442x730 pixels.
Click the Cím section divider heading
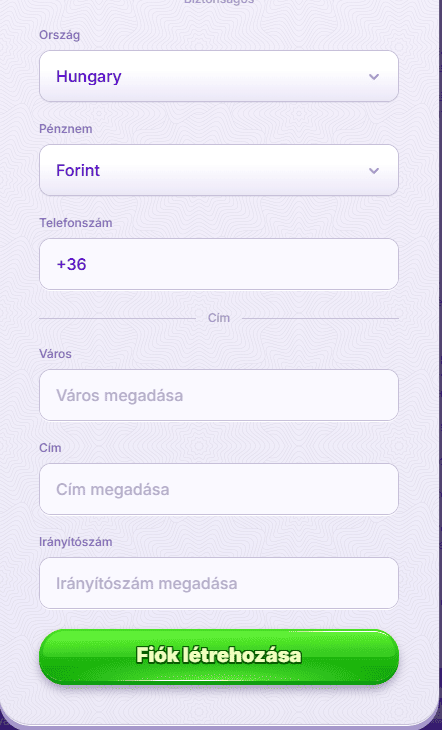(x=219, y=318)
